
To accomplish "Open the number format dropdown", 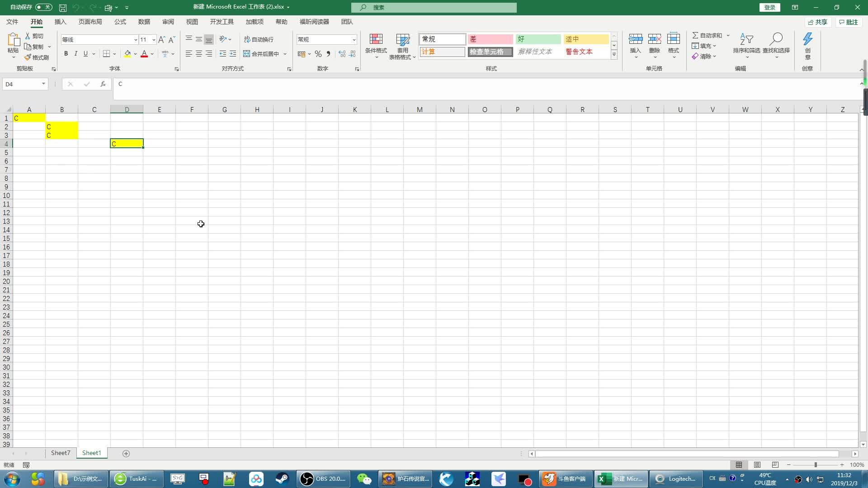I will (x=354, y=40).
